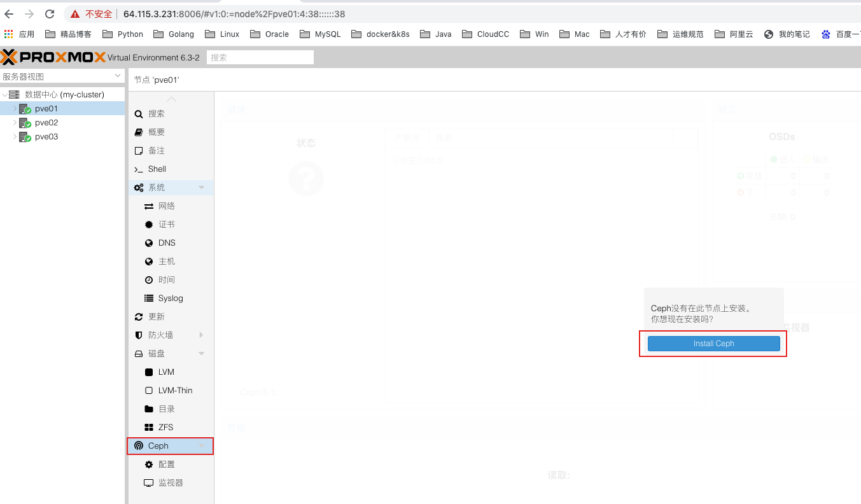Open the CloudCC bookmark folder

point(486,34)
